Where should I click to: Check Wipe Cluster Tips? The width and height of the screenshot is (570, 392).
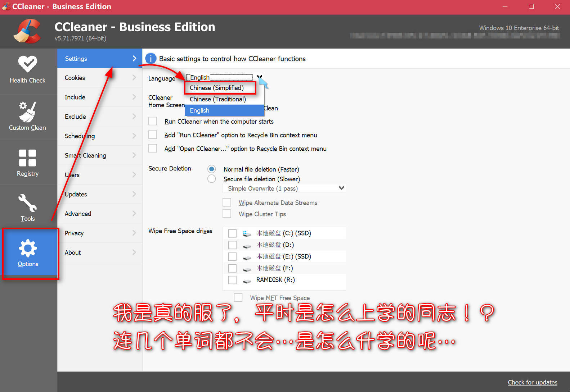tap(227, 214)
